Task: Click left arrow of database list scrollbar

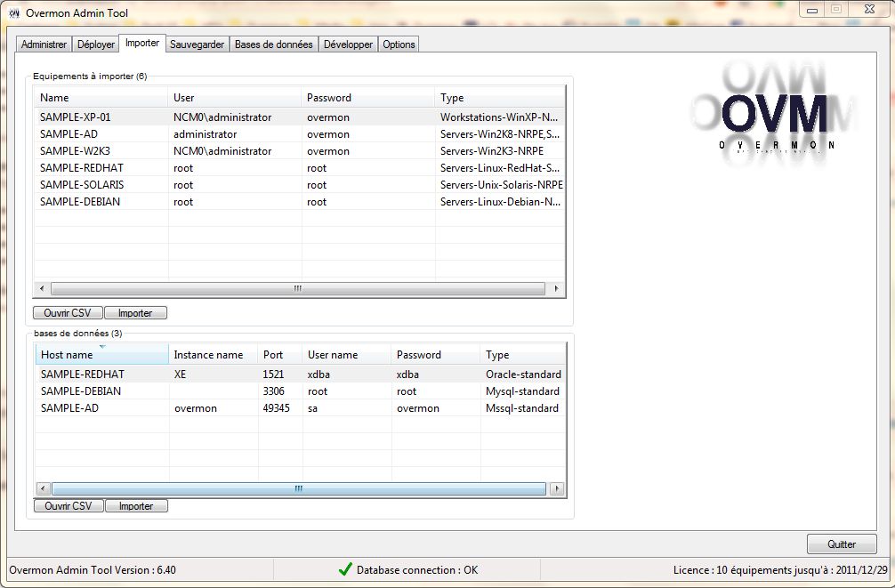Action: (x=43, y=488)
